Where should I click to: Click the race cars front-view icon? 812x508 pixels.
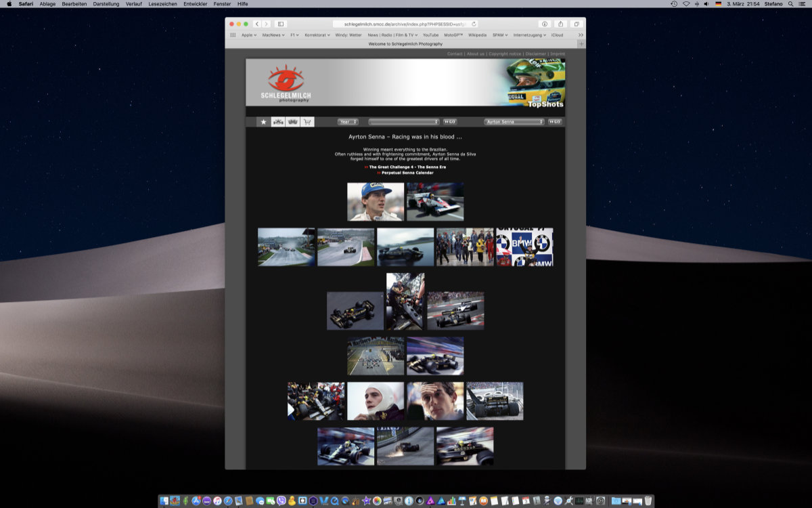(292, 122)
